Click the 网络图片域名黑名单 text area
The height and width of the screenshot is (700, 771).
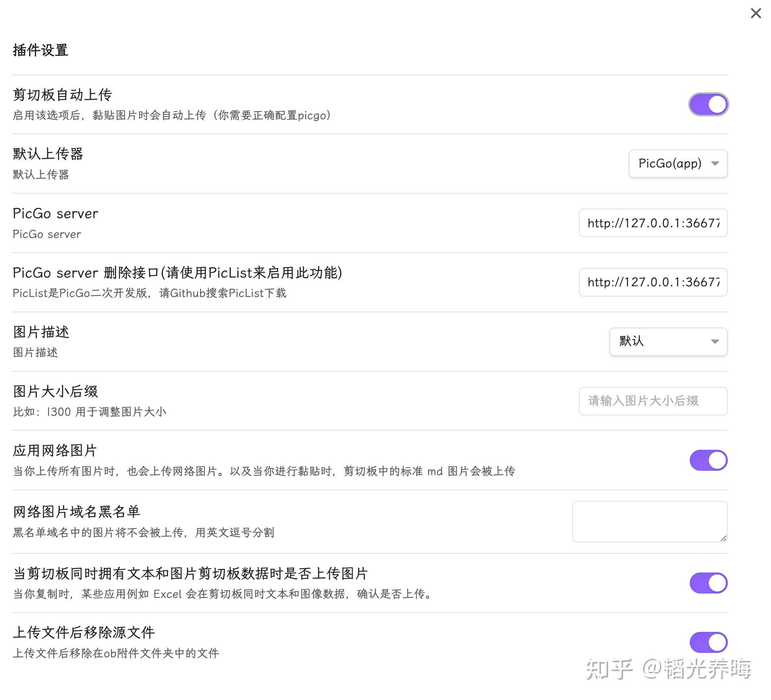point(650,521)
